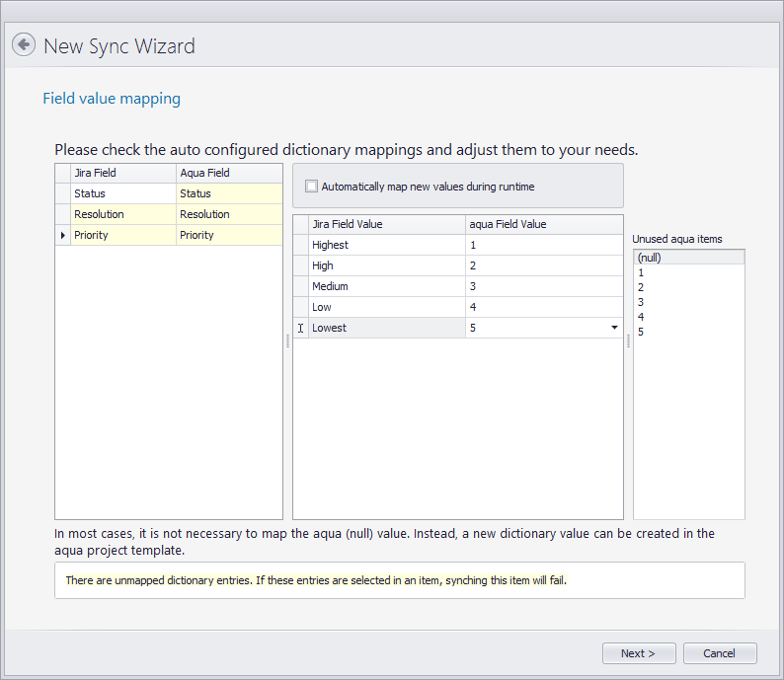The image size is (784, 680).
Task: Click aqua value cell for Highest
Action: click(x=543, y=245)
